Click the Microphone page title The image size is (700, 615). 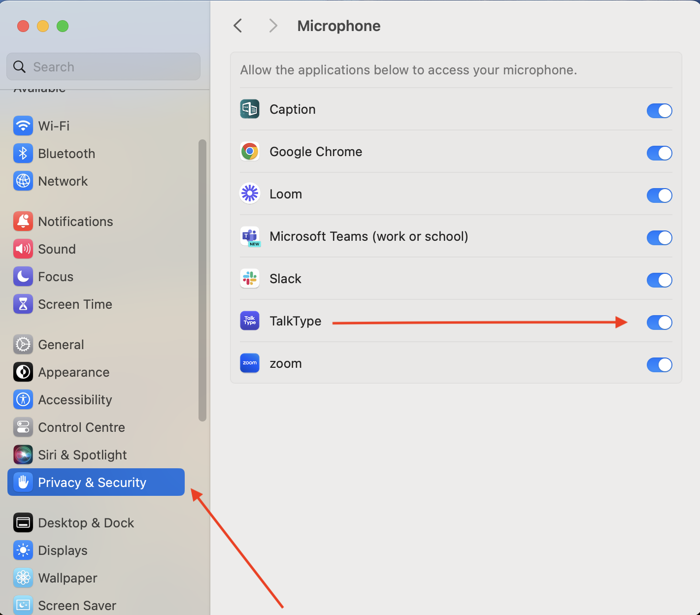(x=339, y=26)
